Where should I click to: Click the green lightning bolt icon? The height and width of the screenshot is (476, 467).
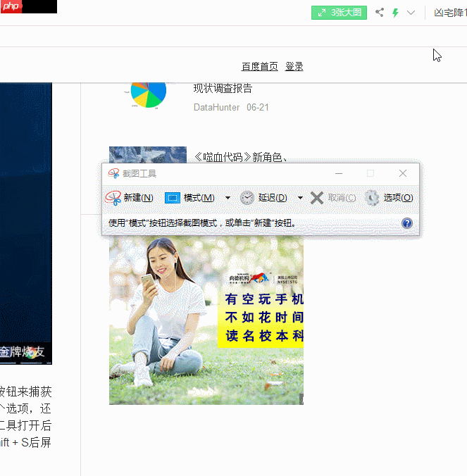pos(395,13)
